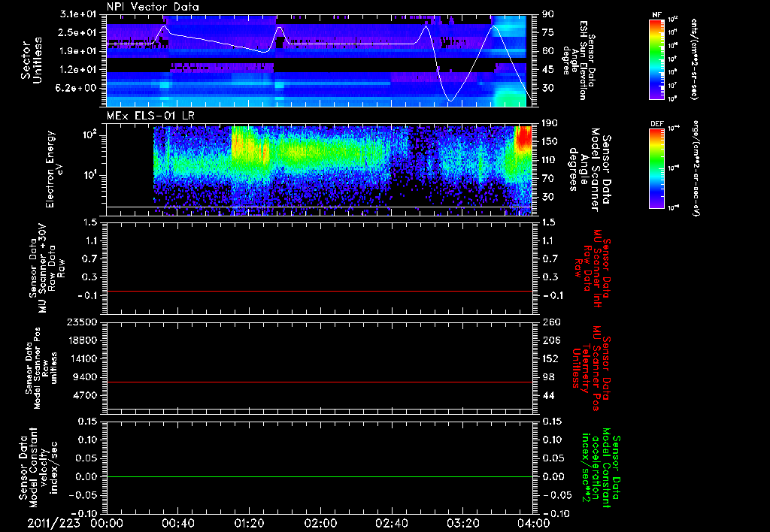Click the '00:40' time axis label

(x=177, y=523)
